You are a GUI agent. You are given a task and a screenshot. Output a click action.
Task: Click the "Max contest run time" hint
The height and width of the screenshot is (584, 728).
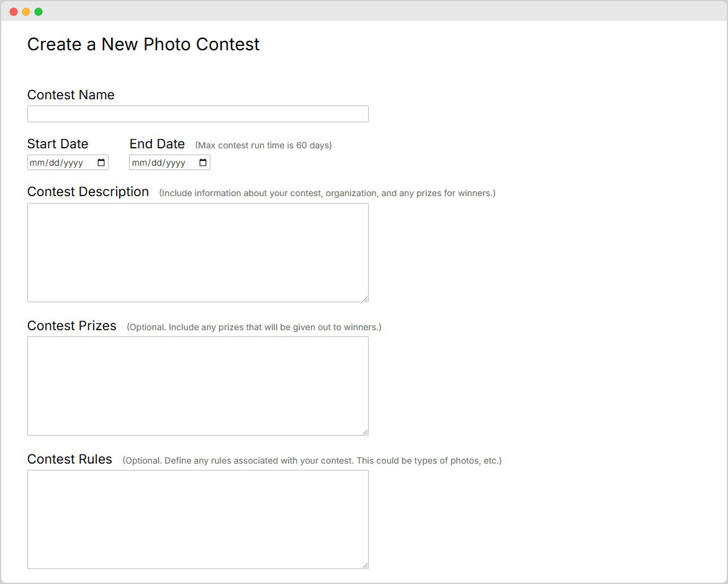point(263,145)
